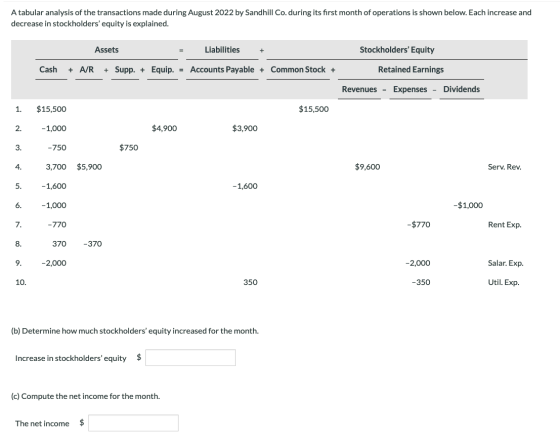Click the Serv. Rev. label
Image resolution: width=560 pixels, height=444 pixels.
click(x=505, y=167)
